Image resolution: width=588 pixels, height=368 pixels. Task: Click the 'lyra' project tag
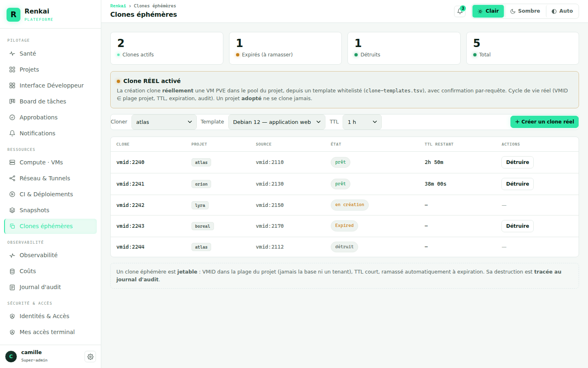(x=200, y=205)
